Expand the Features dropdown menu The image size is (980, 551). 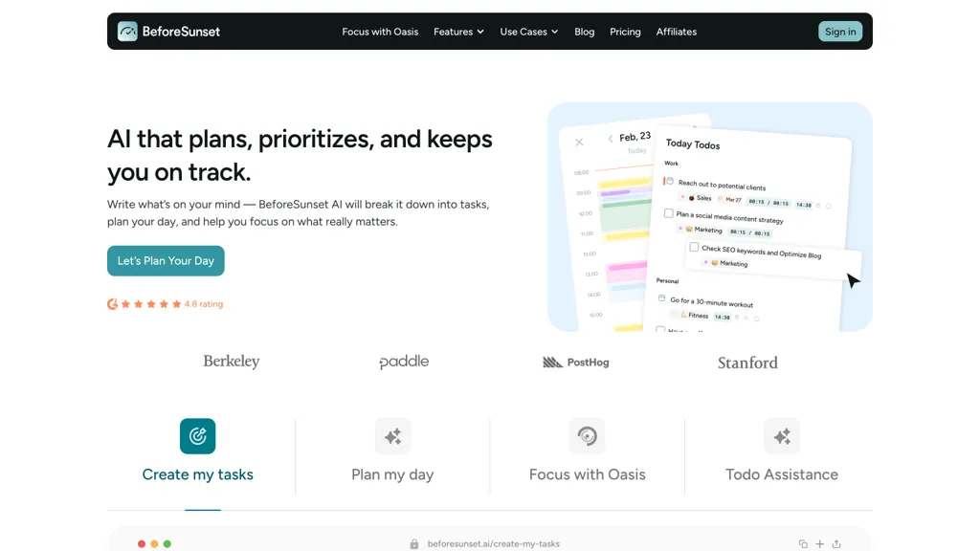point(458,32)
